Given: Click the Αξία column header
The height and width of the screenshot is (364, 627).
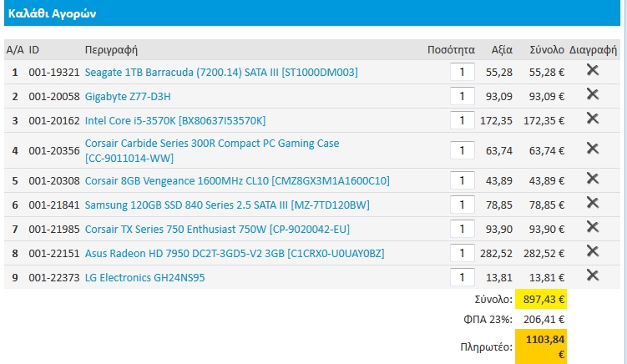Looking at the screenshot, I should [x=502, y=50].
